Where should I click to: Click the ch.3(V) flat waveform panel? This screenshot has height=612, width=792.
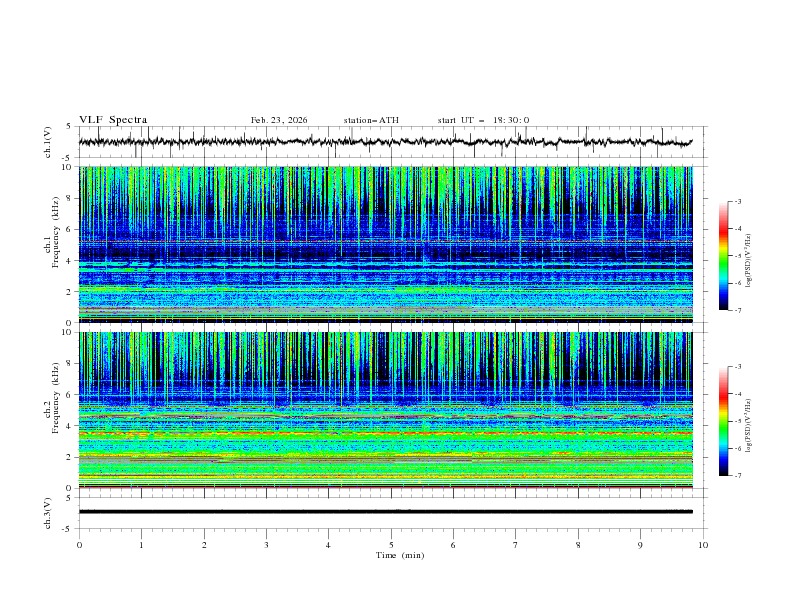pyautogui.click(x=390, y=512)
